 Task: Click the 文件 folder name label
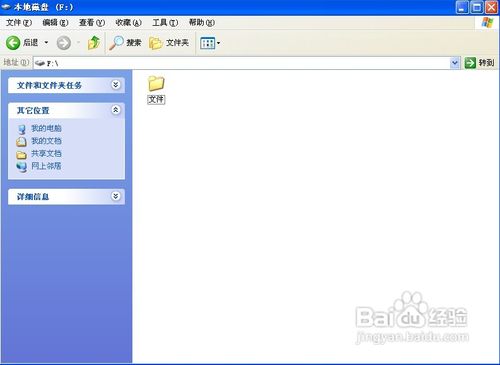pos(156,99)
